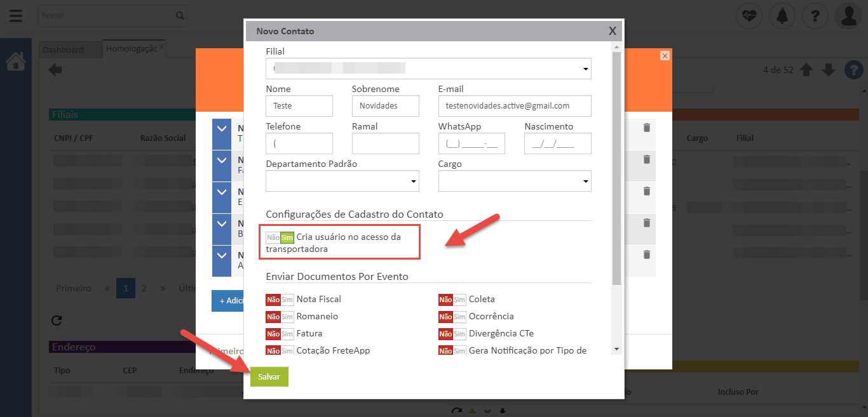Viewport: 868px width, 417px height.
Task: Expand the Cargo dropdown
Action: (515, 181)
